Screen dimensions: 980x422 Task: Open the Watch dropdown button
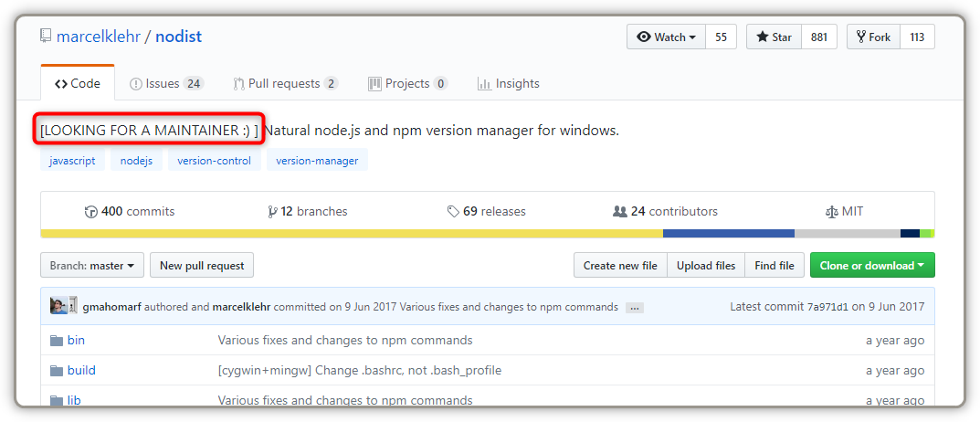pyautogui.click(x=666, y=37)
